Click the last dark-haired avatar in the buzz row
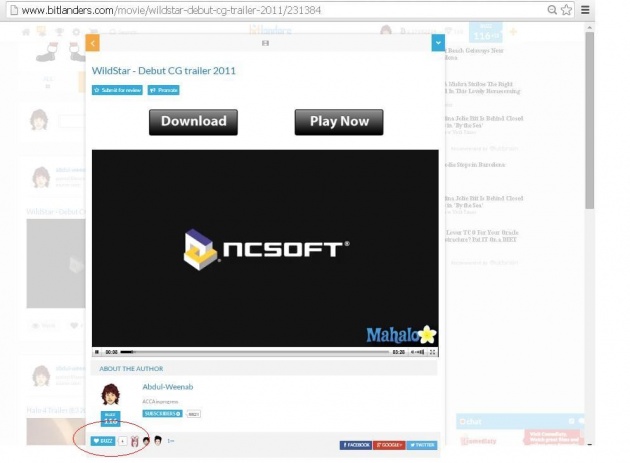Screen dimensions: 630x463 click(158, 440)
